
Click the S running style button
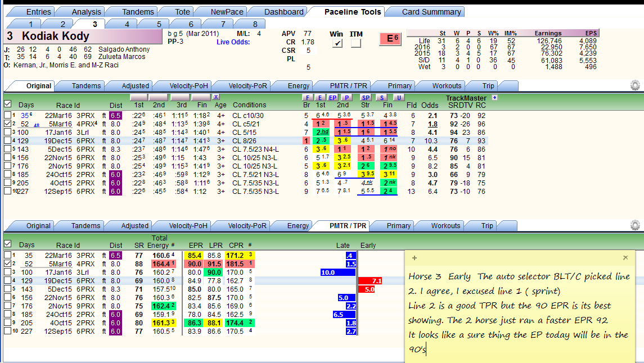382,98
